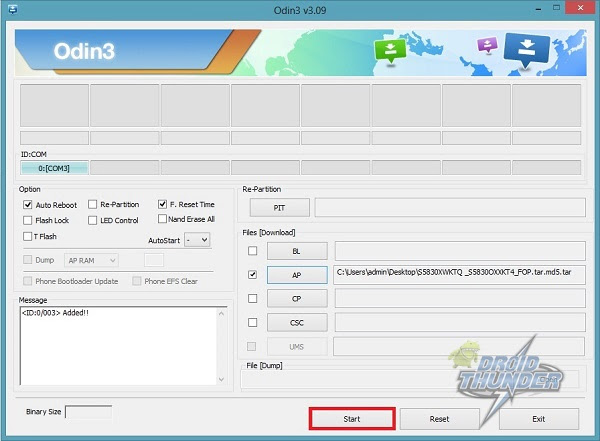Click the PIT file path field
600x441 pixels.
(x=450, y=207)
